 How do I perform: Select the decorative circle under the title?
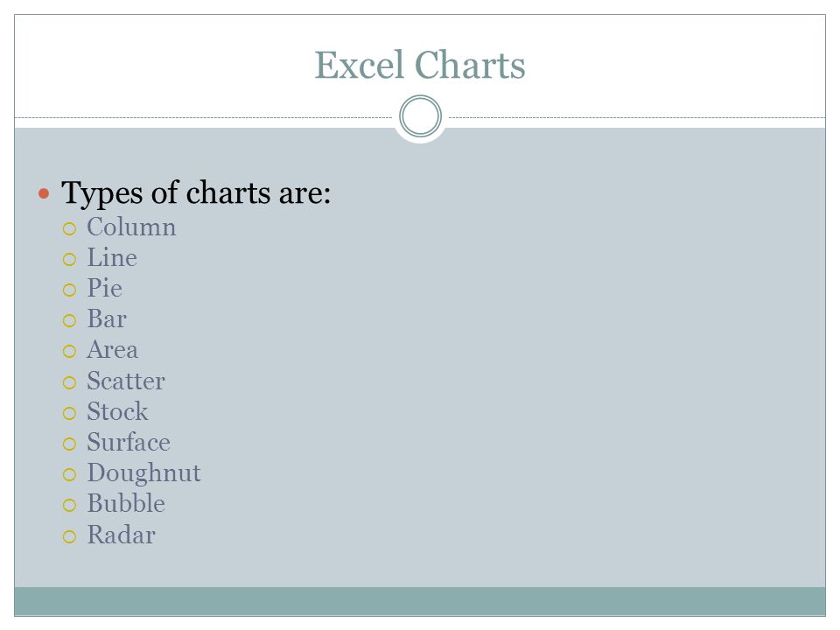point(421,116)
